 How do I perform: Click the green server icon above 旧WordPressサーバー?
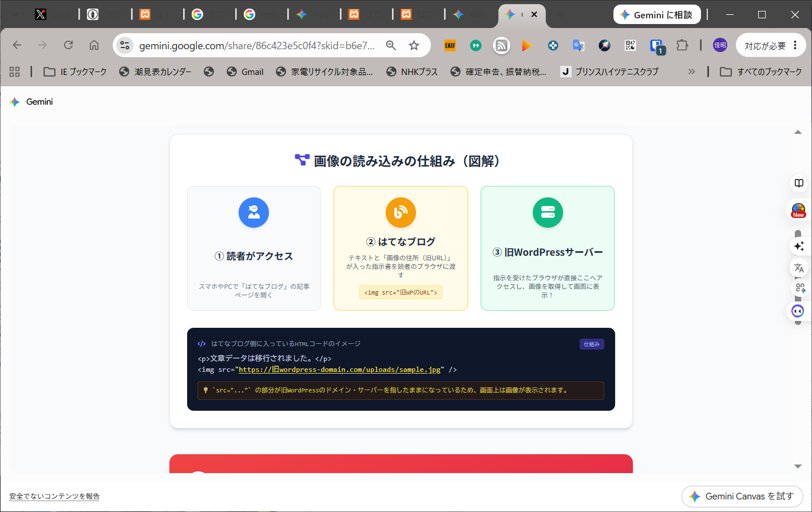click(548, 213)
